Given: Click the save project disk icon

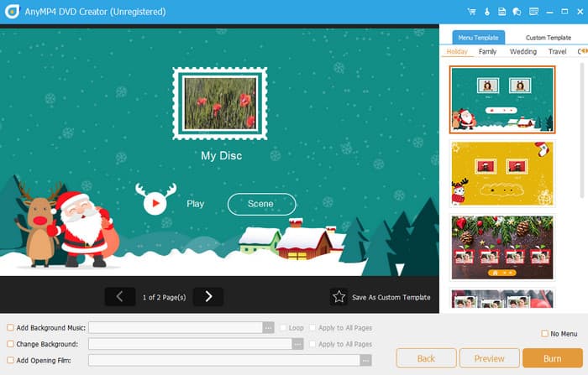Looking at the screenshot, I should pos(501,12).
